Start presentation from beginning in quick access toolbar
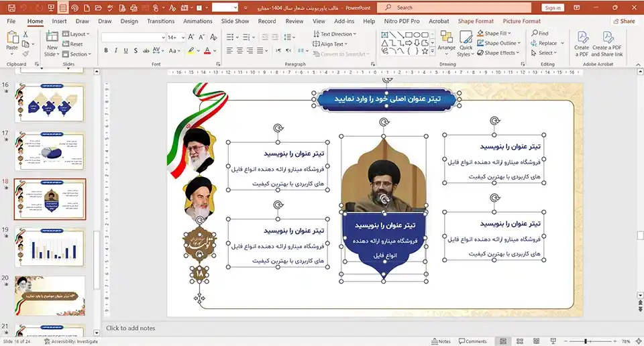Image resolution: width=644 pixels, height=346 pixels. coord(51,8)
